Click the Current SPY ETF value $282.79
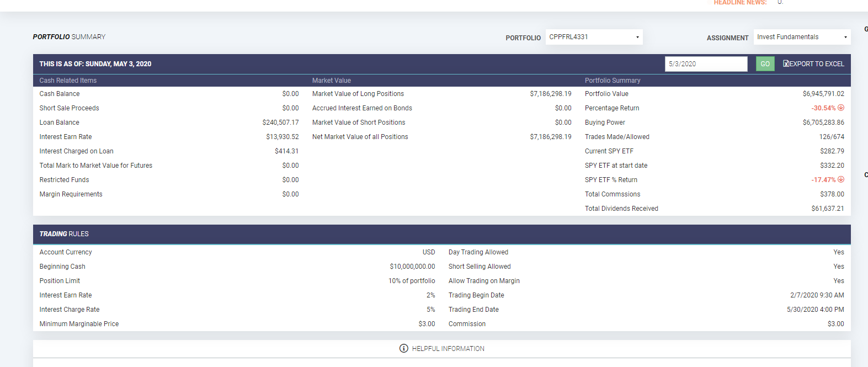This screenshot has width=868, height=367. [x=832, y=151]
